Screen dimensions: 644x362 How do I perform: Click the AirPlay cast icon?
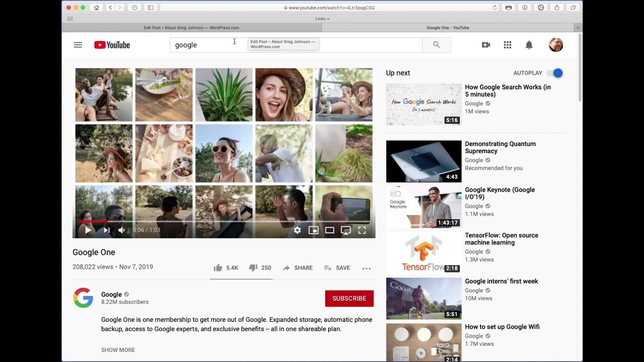click(346, 230)
